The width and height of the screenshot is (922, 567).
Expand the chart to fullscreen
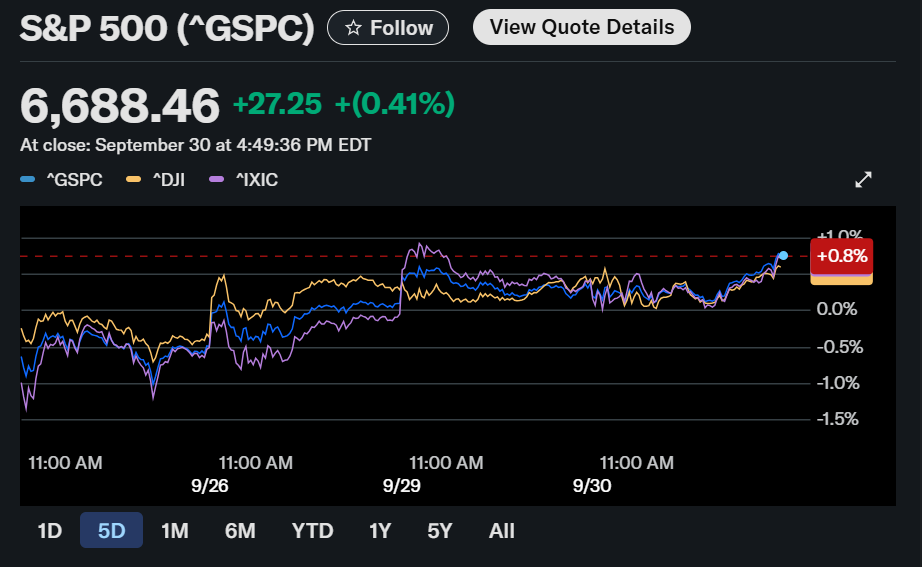tap(864, 180)
